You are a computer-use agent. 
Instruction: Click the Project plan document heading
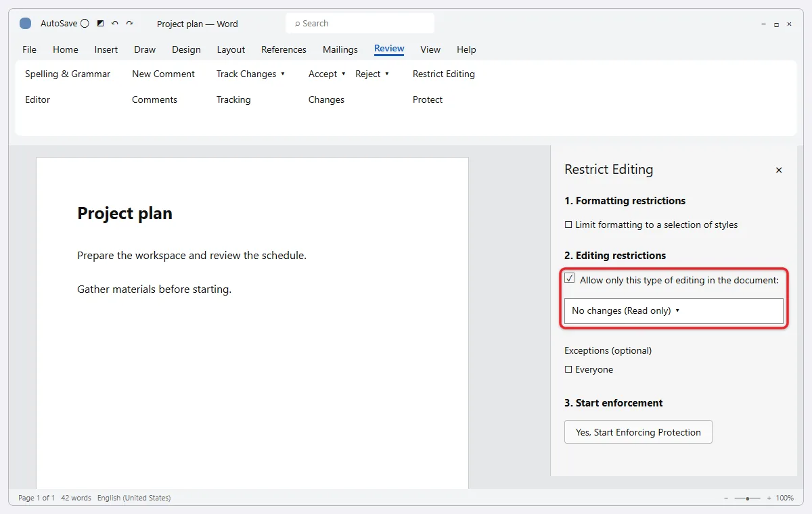(125, 214)
